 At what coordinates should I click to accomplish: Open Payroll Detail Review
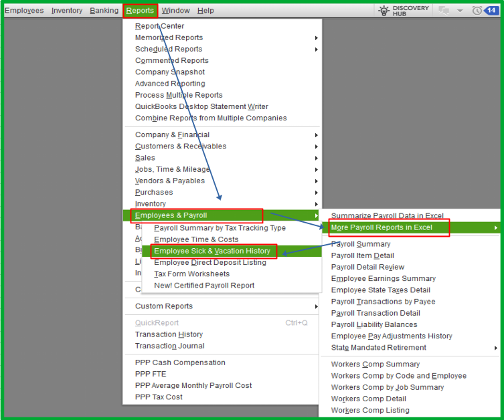click(367, 268)
